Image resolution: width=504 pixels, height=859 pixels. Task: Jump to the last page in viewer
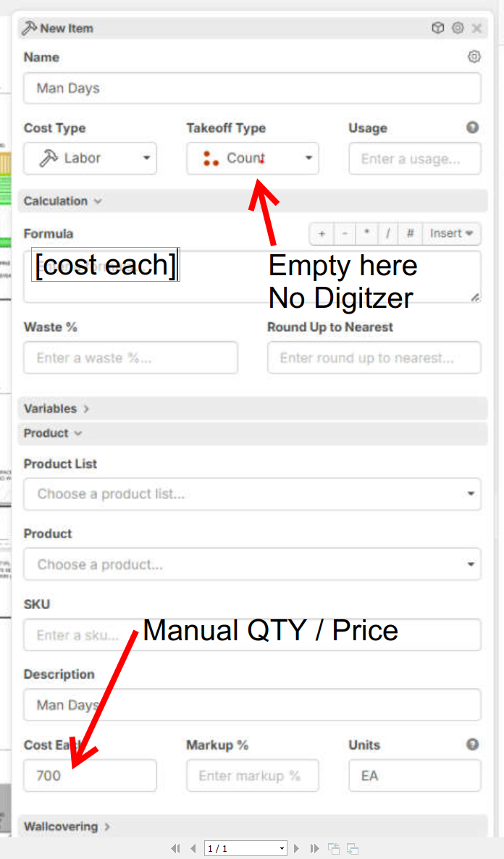[x=314, y=848]
